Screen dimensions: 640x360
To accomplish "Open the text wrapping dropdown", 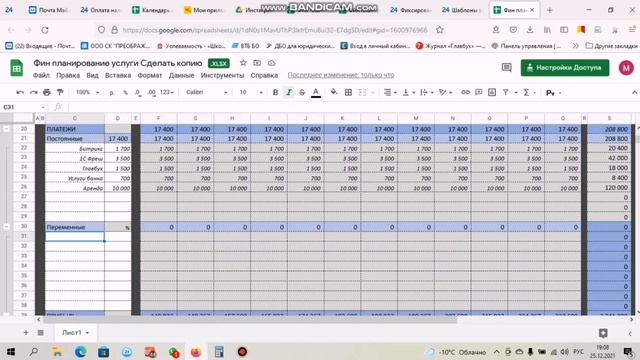I will (x=426, y=93).
